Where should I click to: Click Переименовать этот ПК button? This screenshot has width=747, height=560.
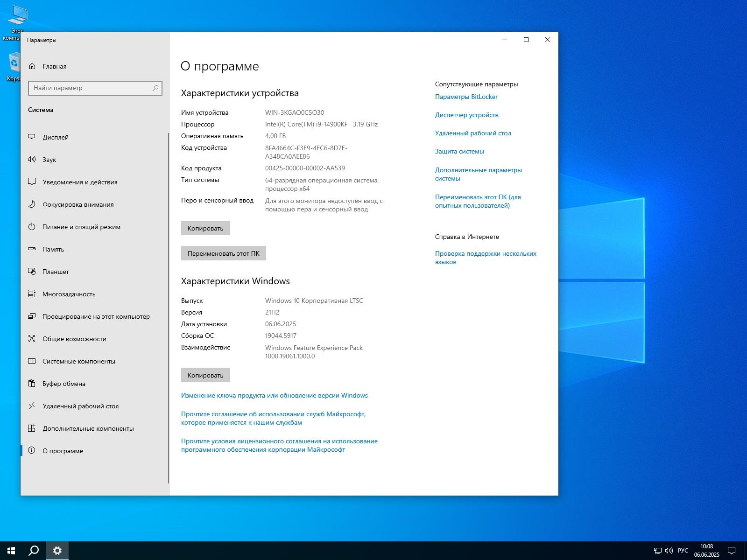pyautogui.click(x=224, y=253)
